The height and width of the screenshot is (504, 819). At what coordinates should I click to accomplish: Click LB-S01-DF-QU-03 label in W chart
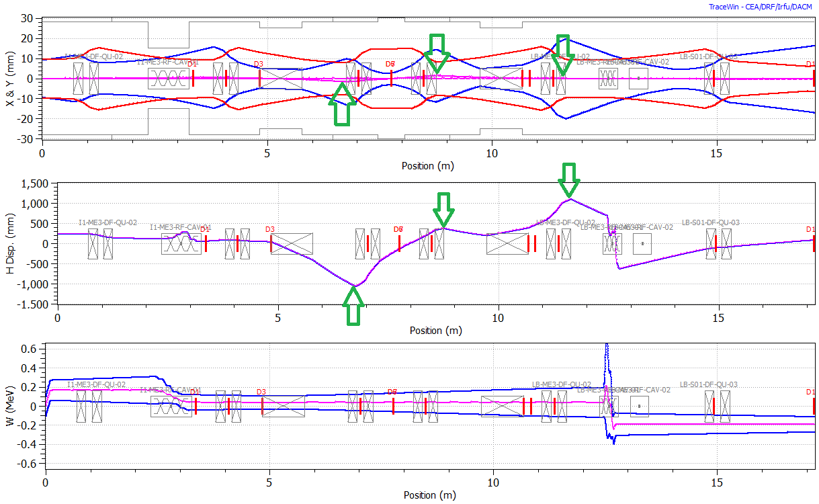click(709, 384)
